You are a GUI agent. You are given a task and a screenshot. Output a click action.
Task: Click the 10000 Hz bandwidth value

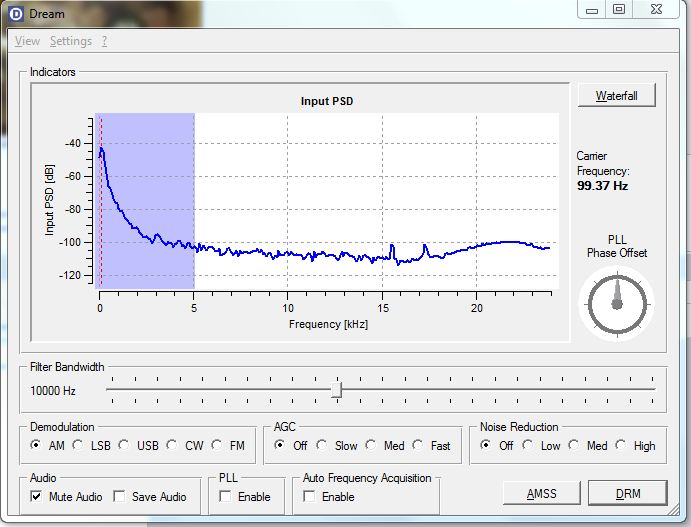tap(53, 391)
